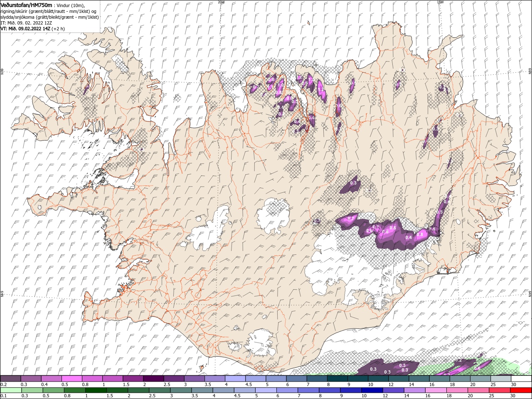The height and width of the screenshot is (399, 532).
Task: Pick the 6 swatch in the upper legend row
Action: click(297, 379)
